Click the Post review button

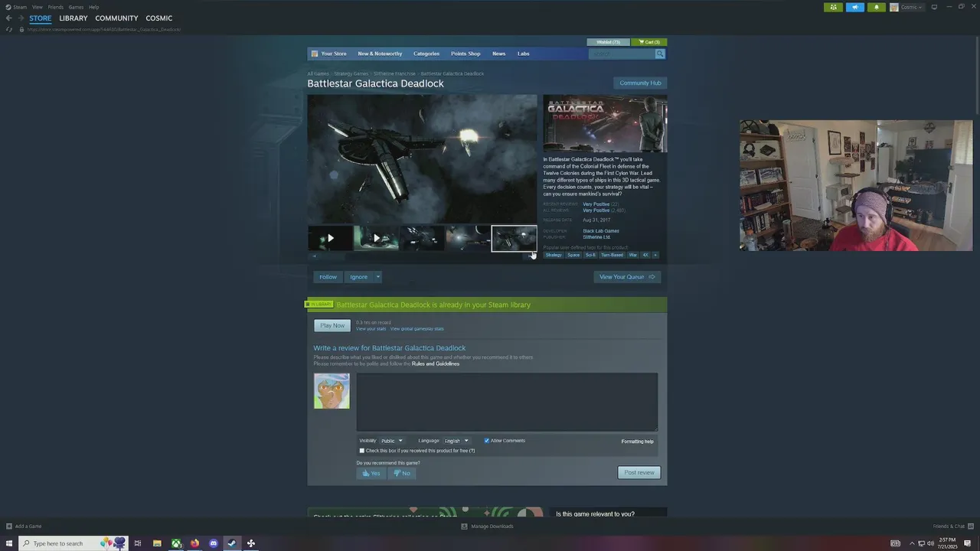[639, 473]
